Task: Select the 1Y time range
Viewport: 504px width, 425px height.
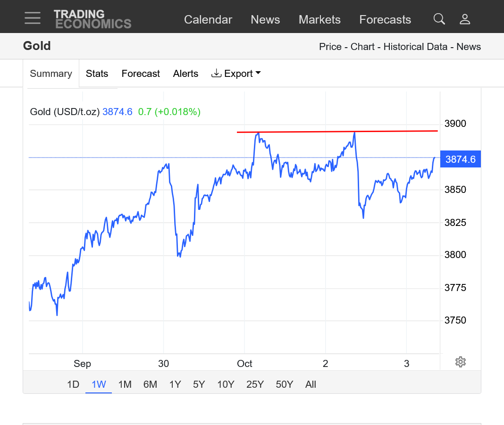Action: point(175,384)
